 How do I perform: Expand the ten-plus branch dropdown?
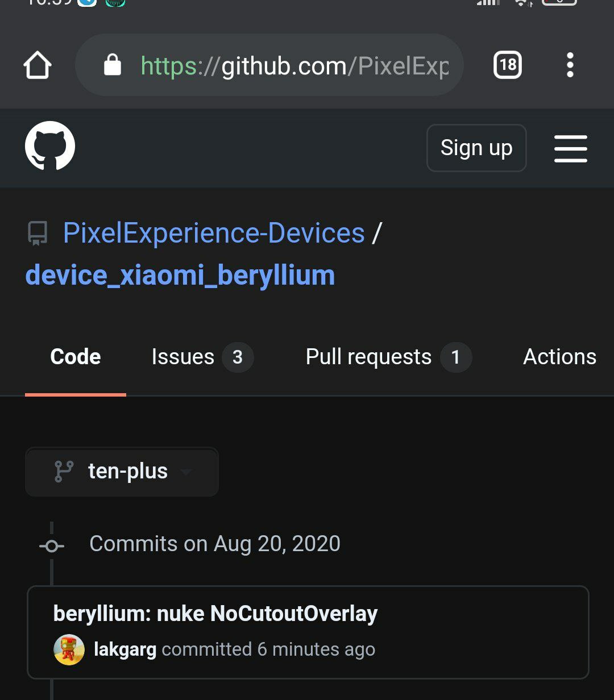(x=122, y=472)
